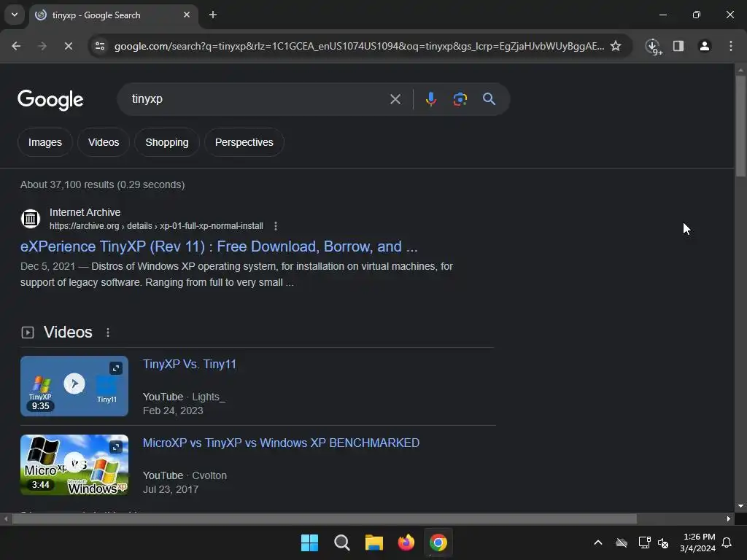Screen dimensions: 747x560
Task: Filter results by Shopping
Action: [167, 142]
